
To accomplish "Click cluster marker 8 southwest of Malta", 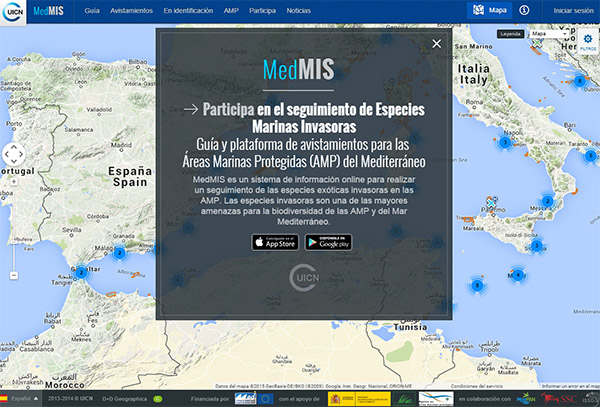I will point(477,285).
